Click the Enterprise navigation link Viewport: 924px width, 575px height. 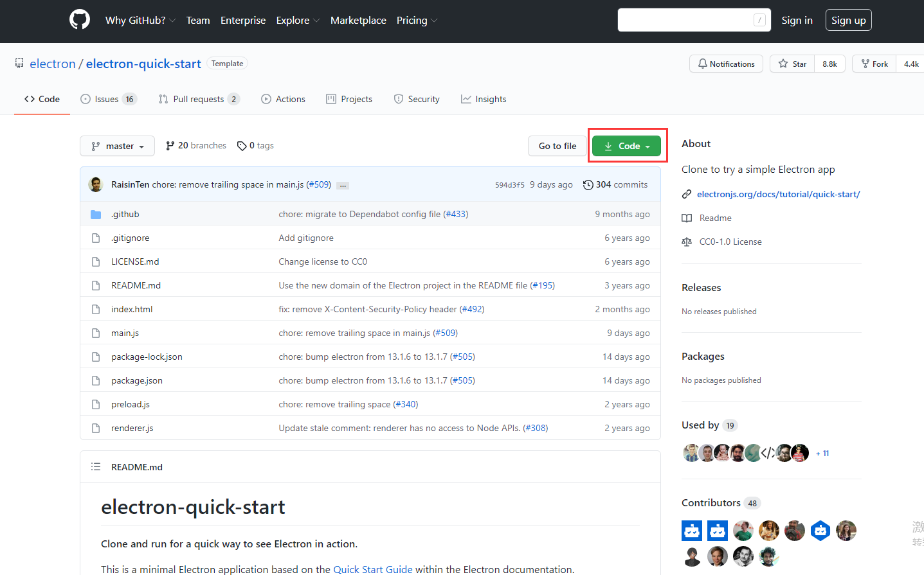pos(243,20)
